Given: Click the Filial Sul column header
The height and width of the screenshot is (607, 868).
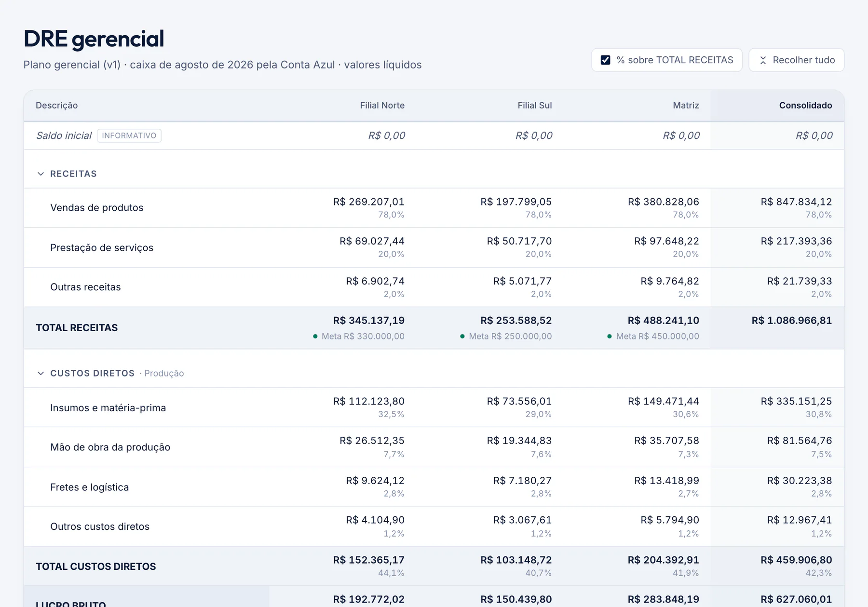Looking at the screenshot, I should tap(534, 105).
